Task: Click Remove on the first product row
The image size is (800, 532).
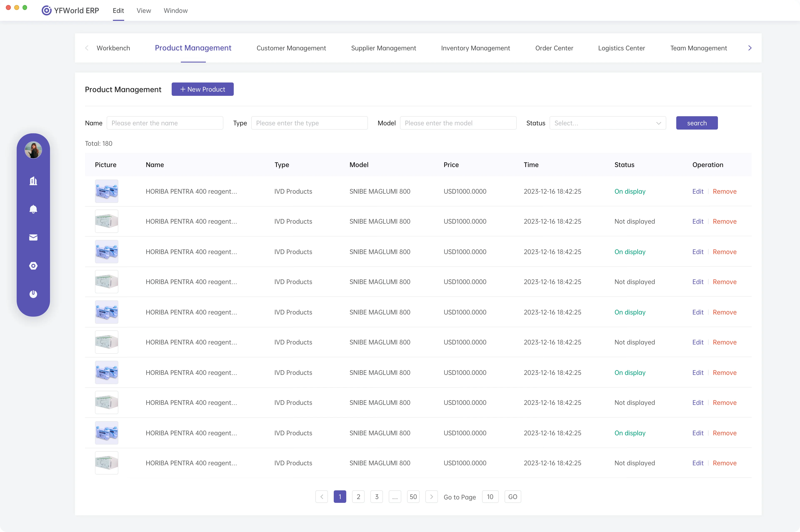Action: [x=724, y=191]
